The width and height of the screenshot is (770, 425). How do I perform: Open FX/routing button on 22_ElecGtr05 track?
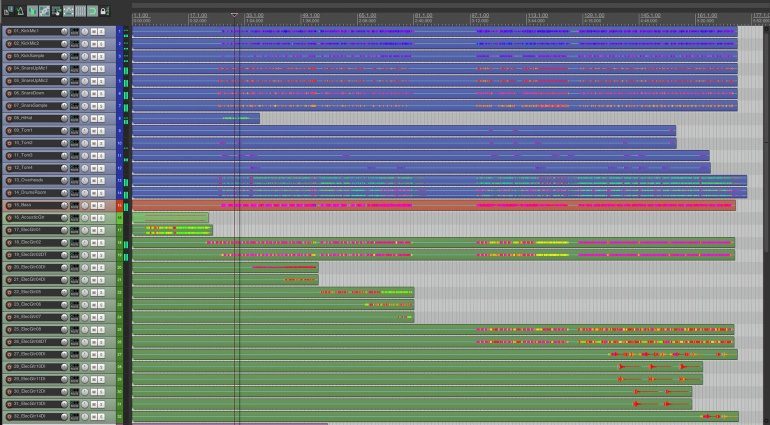74,292
